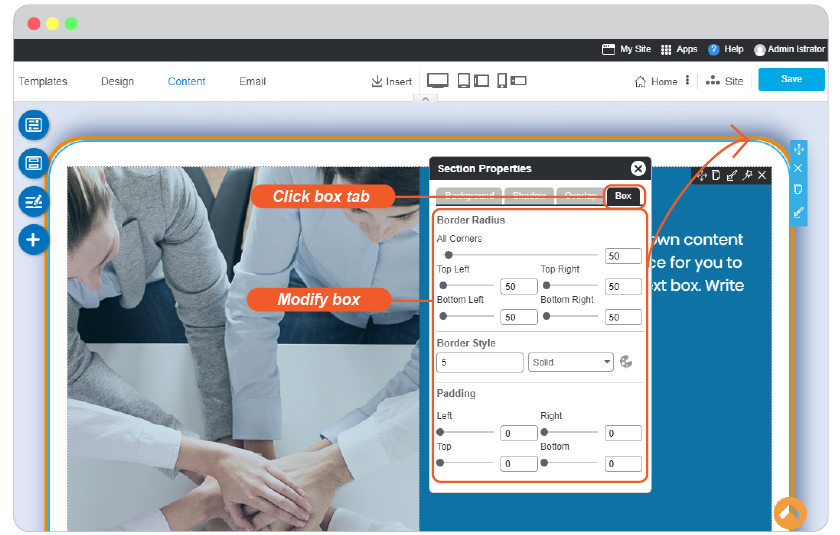Screen dimensions: 840x535
Task: Click the Bottom padding value field
Action: click(623, 464)
